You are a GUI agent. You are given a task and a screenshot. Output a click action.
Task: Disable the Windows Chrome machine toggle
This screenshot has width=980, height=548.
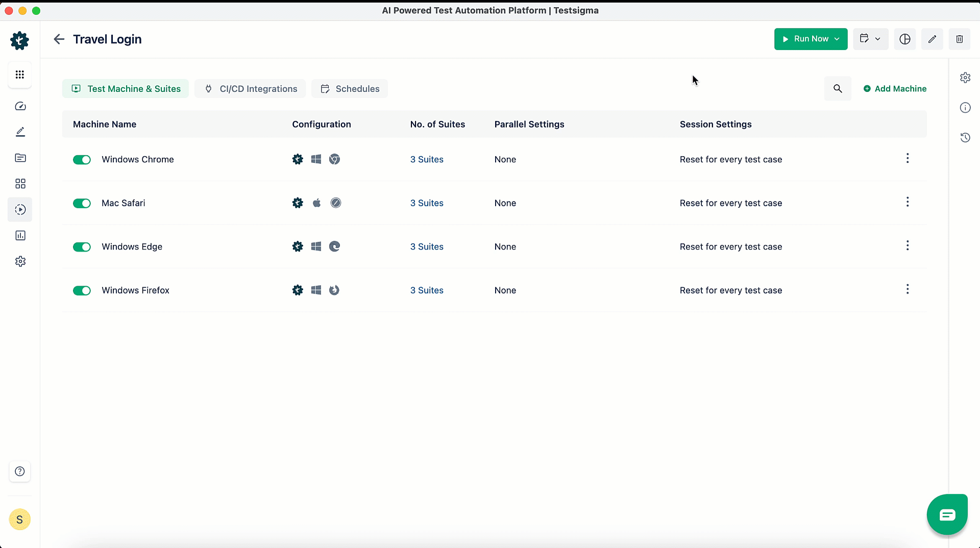coord(82,160)
